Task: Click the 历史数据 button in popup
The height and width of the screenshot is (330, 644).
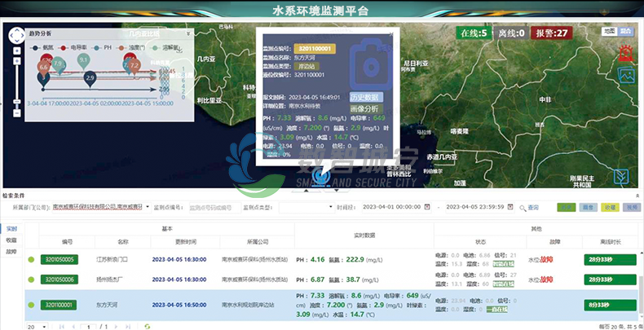Action: (x=366, y=96)
